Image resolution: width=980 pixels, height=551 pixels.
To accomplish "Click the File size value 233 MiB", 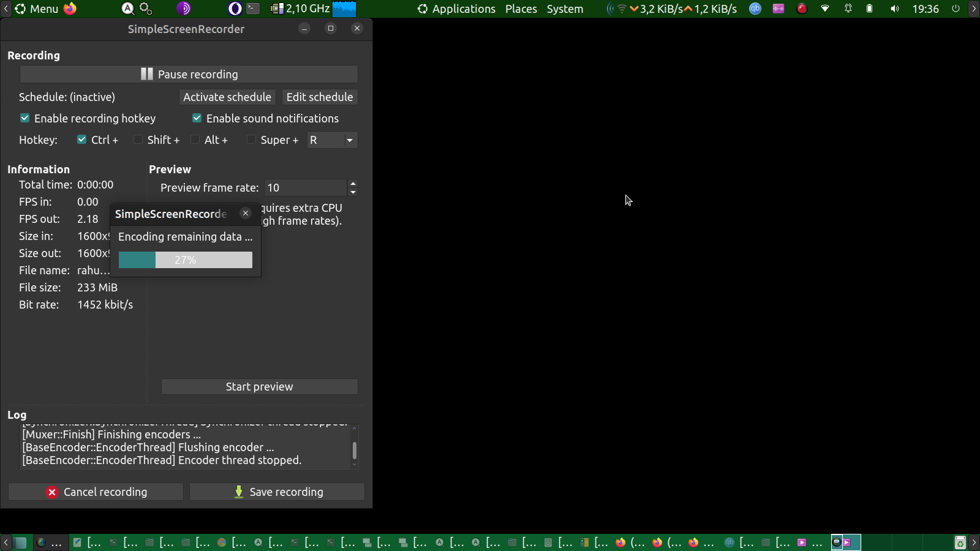I will pyautogui.click(x=97, y=287).
